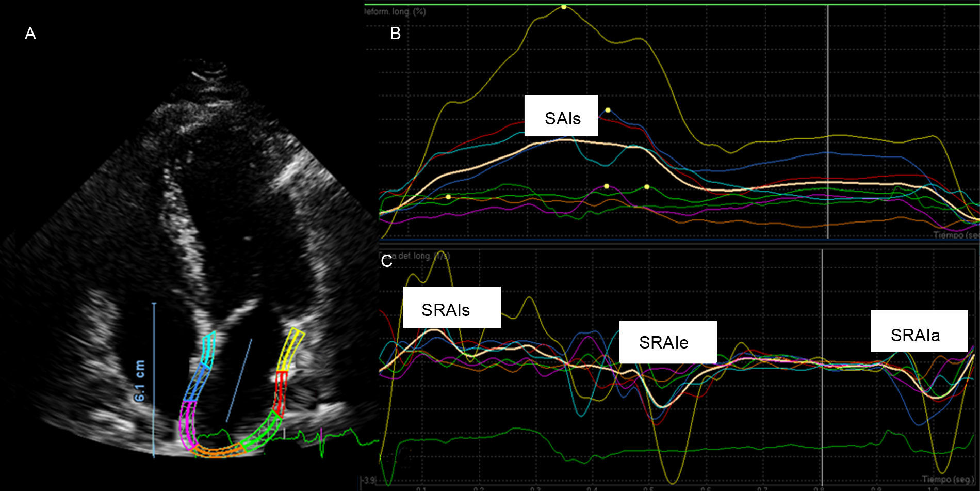Click the 6.1 cm measurement label

coord(140,381)
